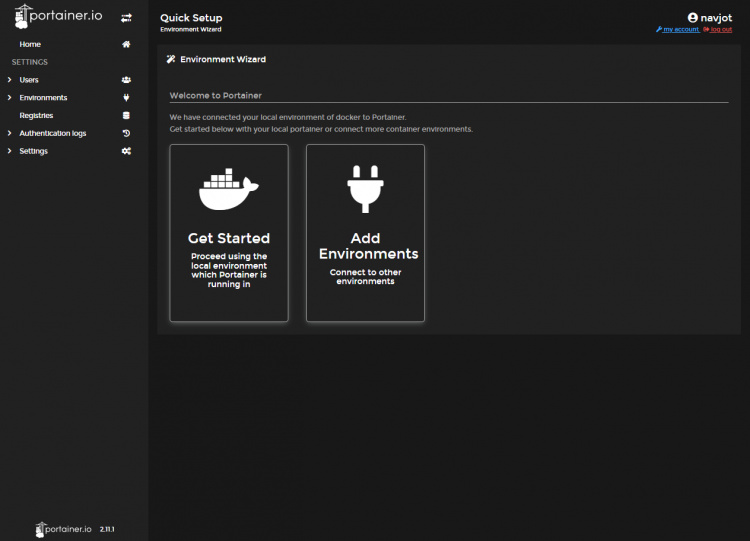Select the Get Started tile title
This screenshot has width=750, height=541.
pyautogui.click(x=229, y=238)
